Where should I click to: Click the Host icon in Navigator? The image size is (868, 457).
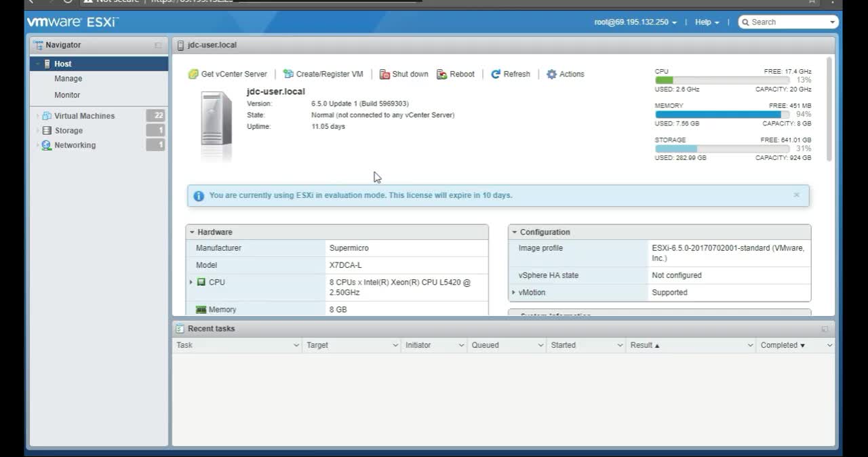click(x=47, y=64)
